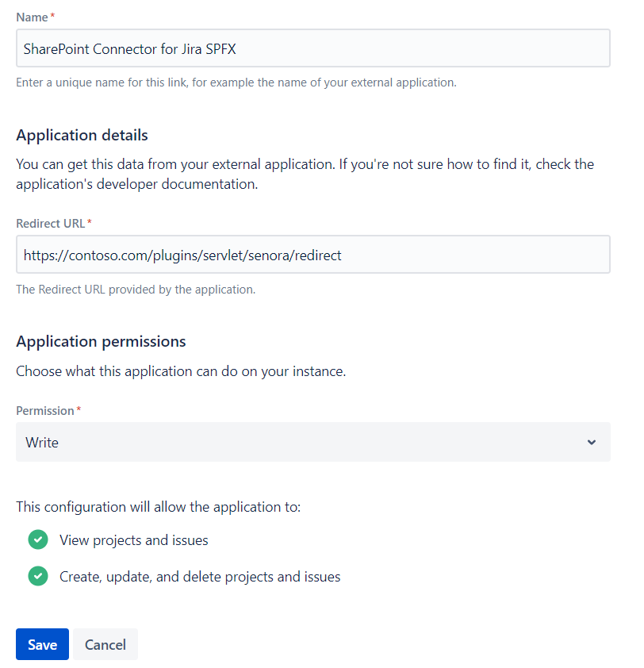Click the chevron arrow in Permission field
Image resolution: width=644 pixels, height=668 pixels.
coord(592,442)
